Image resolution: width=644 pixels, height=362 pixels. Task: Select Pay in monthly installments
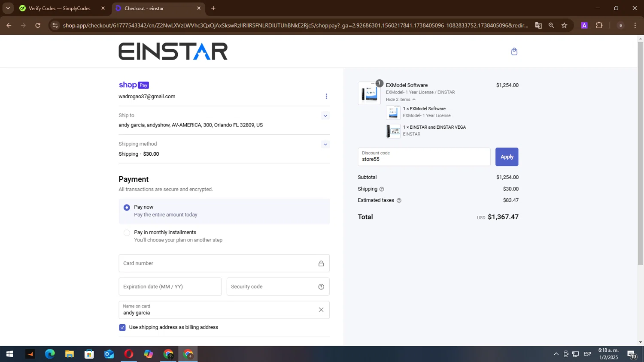(x=127, y=233)
